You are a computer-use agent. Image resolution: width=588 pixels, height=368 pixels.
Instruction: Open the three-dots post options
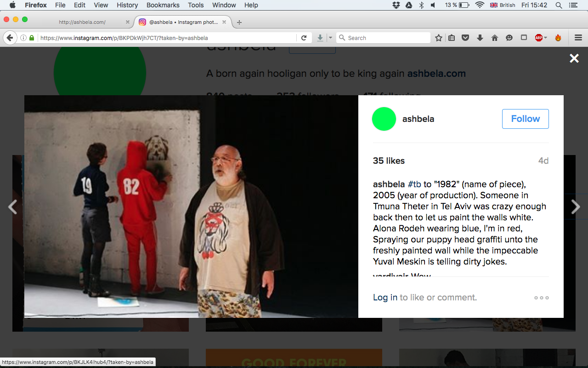pos(542,298)
